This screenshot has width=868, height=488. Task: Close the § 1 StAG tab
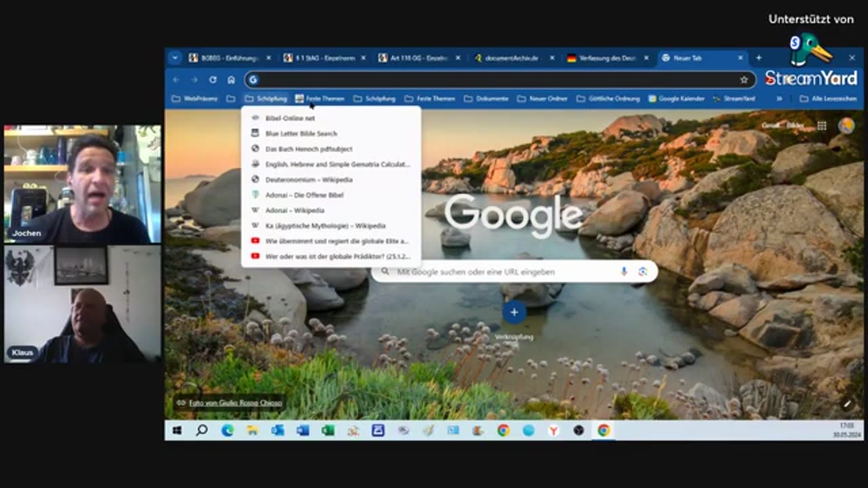coord(363,58)
